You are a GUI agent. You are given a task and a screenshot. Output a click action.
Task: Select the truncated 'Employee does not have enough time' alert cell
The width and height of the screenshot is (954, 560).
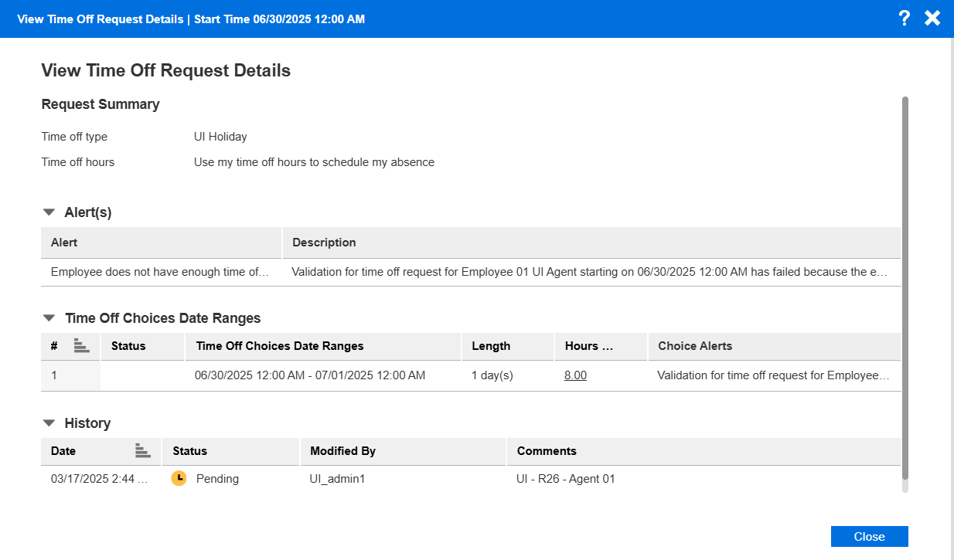point(159,272)
